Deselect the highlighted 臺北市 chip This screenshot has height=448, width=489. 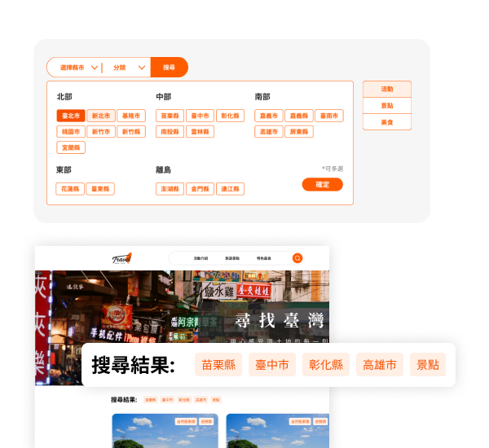(70, 116)
